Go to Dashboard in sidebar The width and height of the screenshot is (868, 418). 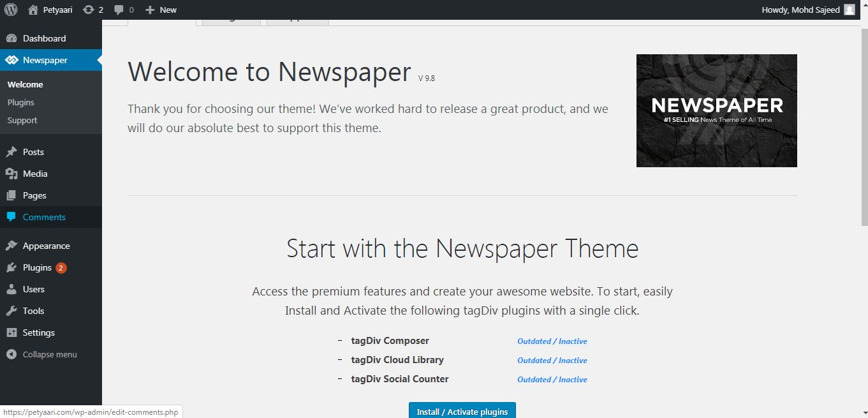click(x=45, y=38)
